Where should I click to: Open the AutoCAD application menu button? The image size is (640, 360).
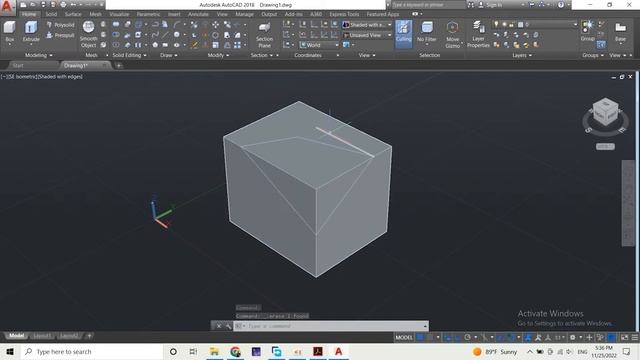click(7, 7)
